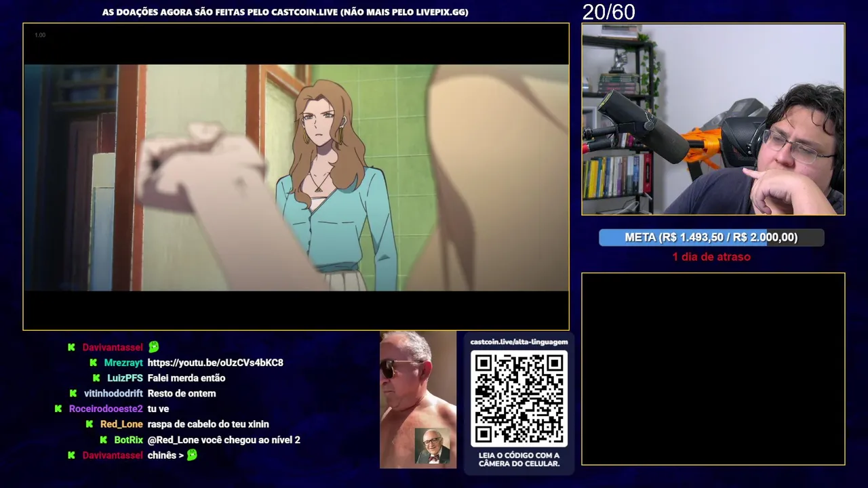Click the castcoin.live/alta-linguagem URL text

pyautogui.click(x=519, y=342)
